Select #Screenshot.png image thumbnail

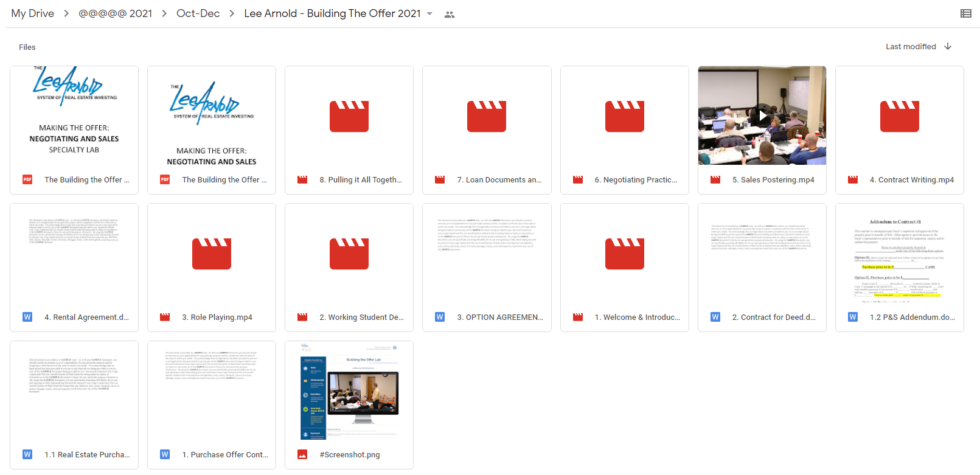pos(349,390)
